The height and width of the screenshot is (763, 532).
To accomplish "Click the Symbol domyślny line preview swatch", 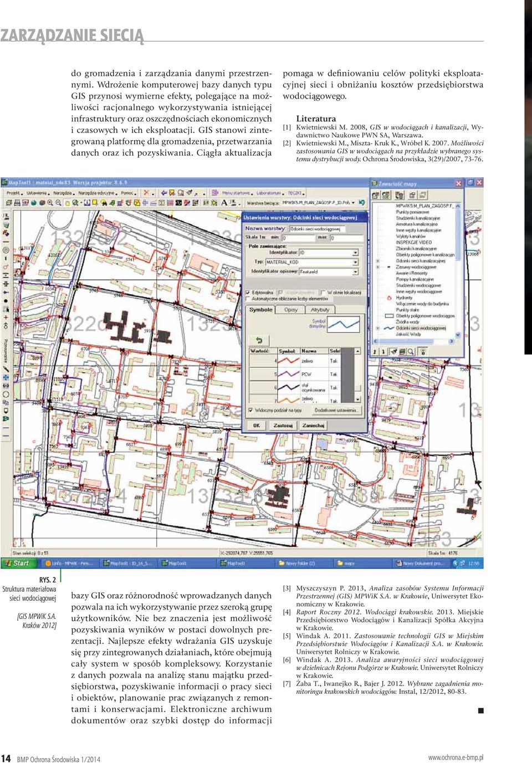I will (344, 323).
